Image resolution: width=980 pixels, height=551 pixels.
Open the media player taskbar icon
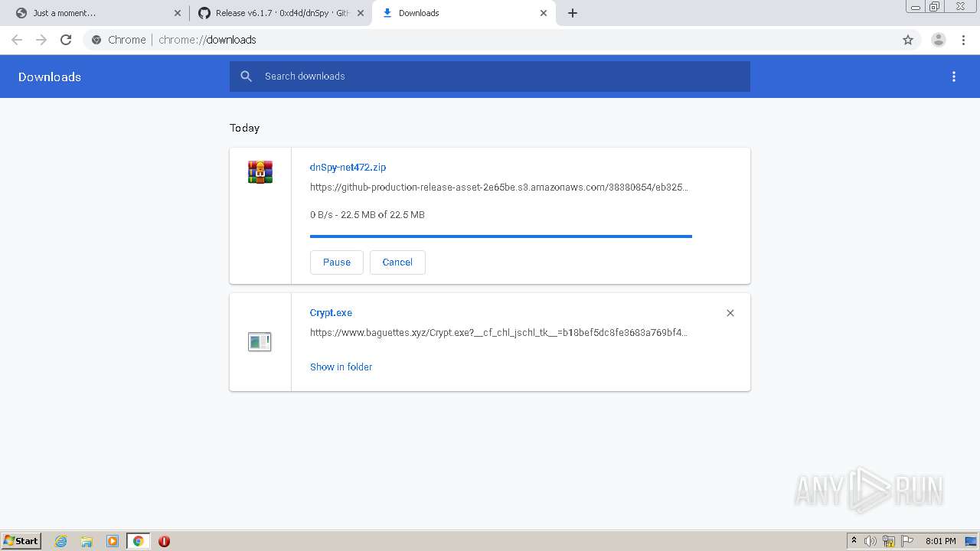[x=113, y=541]
